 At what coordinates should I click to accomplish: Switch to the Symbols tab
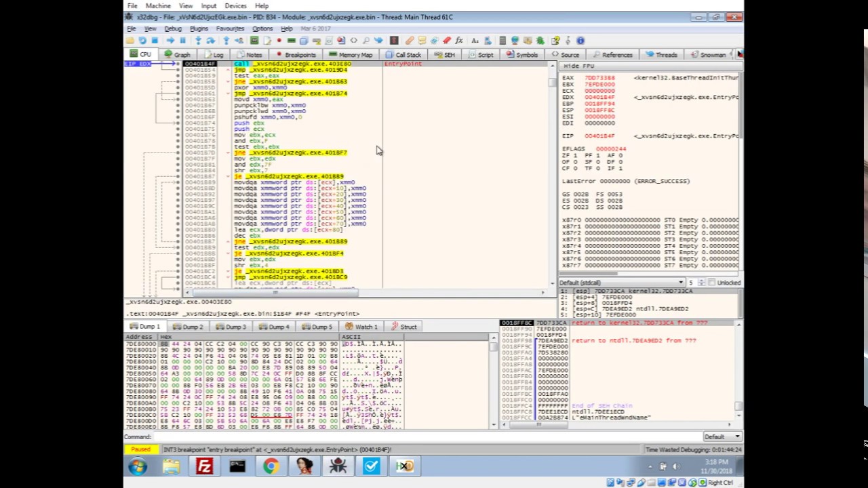[522, 54]
